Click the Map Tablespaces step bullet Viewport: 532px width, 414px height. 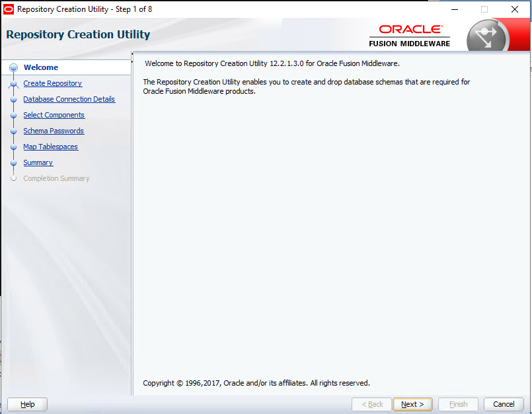pyautogui.click(x=14, y=147)
